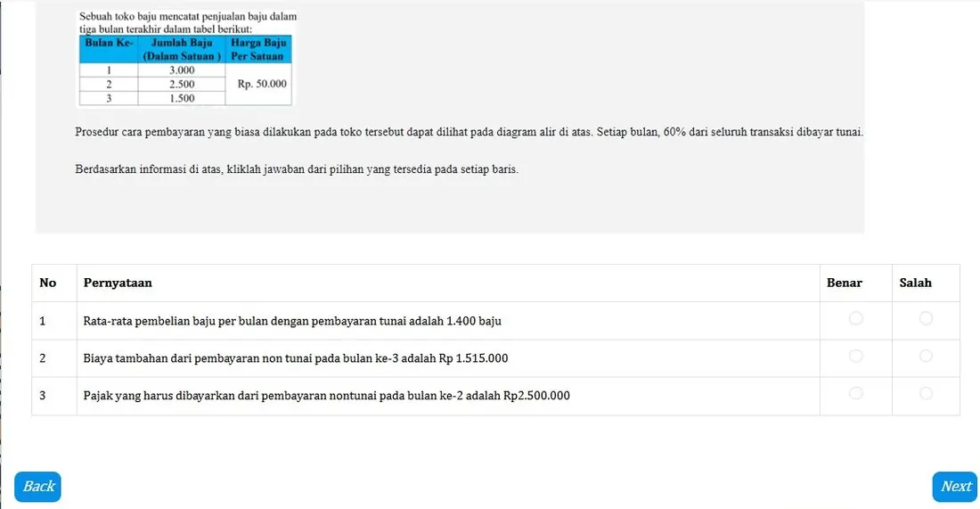This screenshot has width=980, height=509.
Task: Click row number 2 in the No column
Action: click(43, 358)
